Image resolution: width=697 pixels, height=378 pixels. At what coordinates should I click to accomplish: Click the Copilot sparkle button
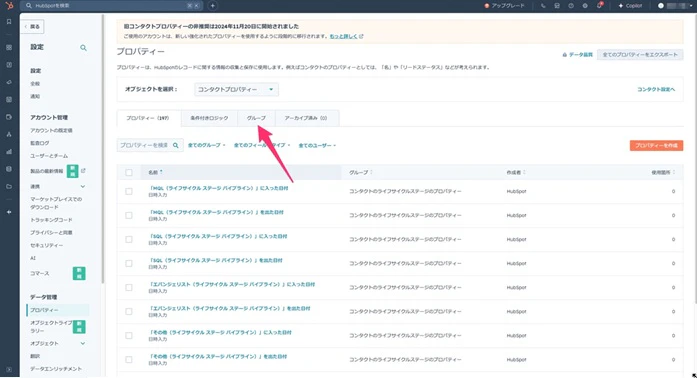631,6
